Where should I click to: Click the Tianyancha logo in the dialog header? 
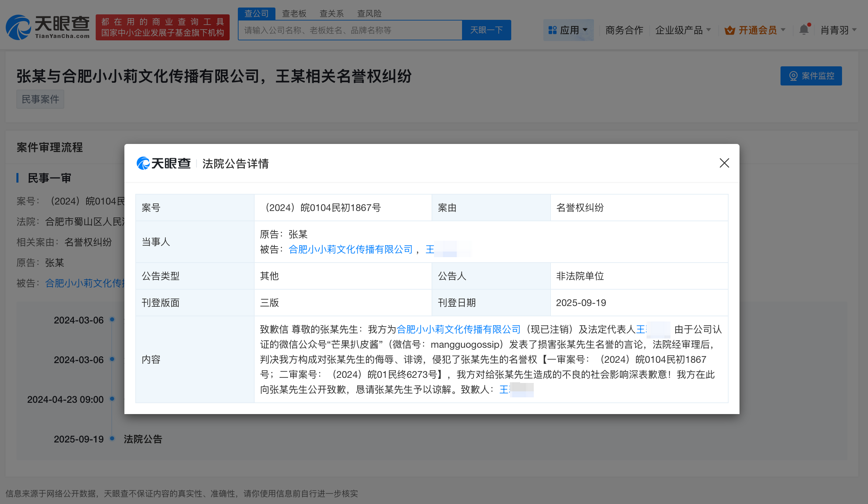coord(164,164)
